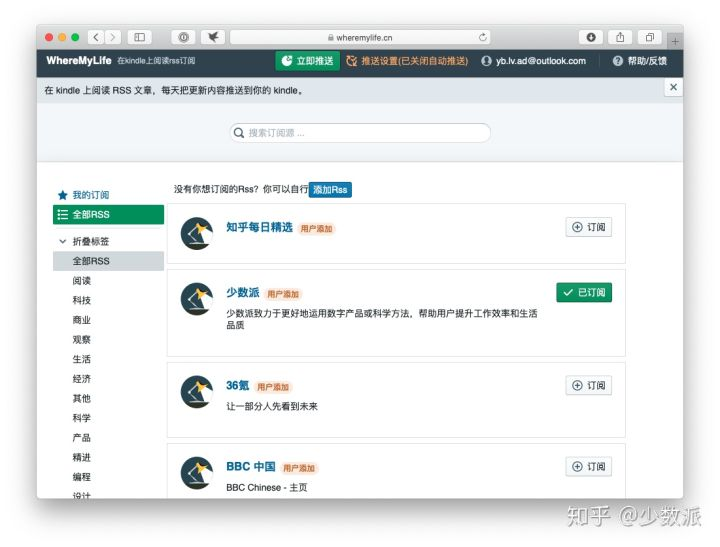Viewport: 720px width, 547px height.
Task: Open the yb.lv.ad@outlook.com account menu
Action: pos(534,61)
